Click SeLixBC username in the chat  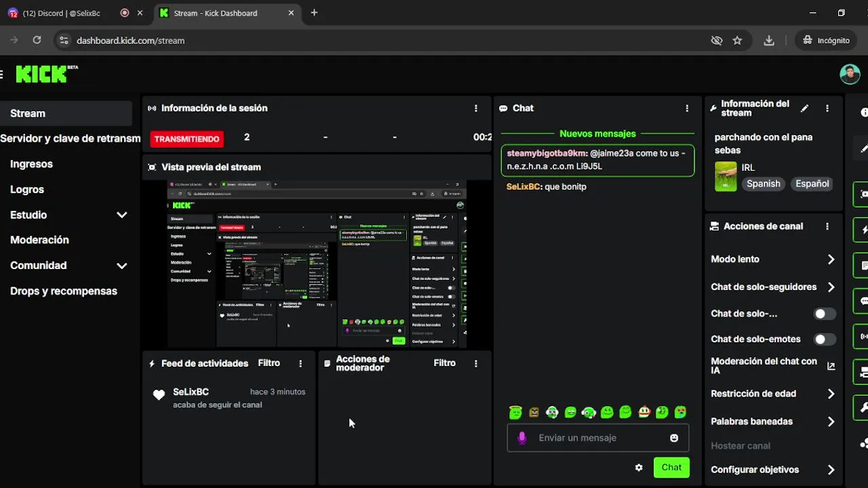524,186
